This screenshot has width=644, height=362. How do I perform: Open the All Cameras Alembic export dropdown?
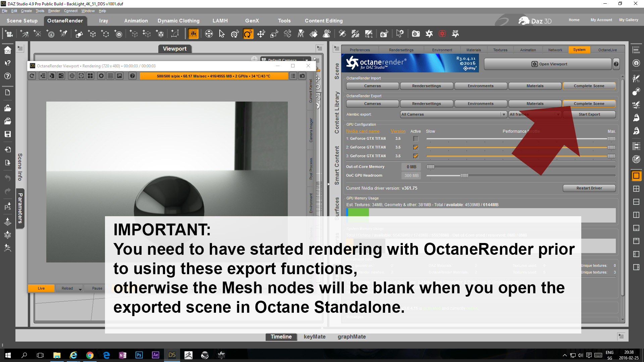[x=453, y=115]
